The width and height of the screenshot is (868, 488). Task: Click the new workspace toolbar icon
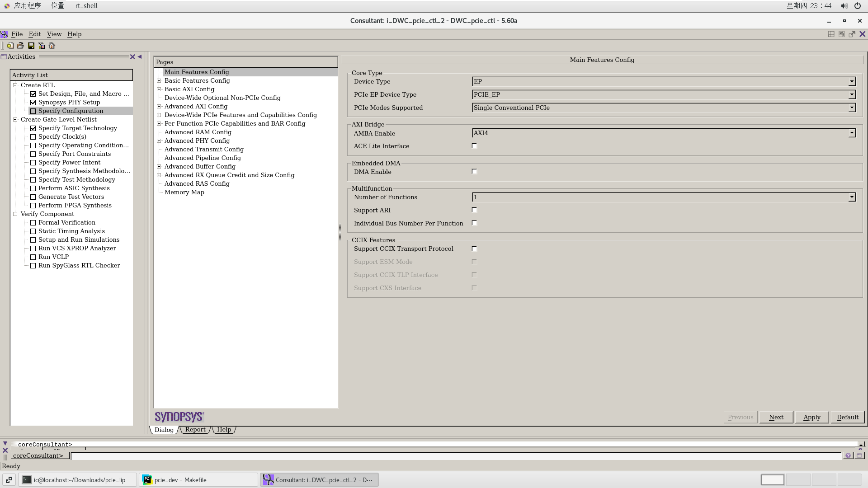pos(10,46)
